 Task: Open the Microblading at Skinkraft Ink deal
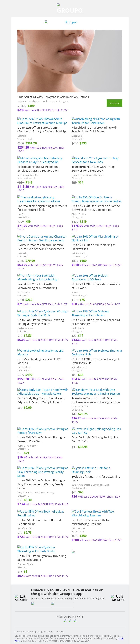[95, 238]
